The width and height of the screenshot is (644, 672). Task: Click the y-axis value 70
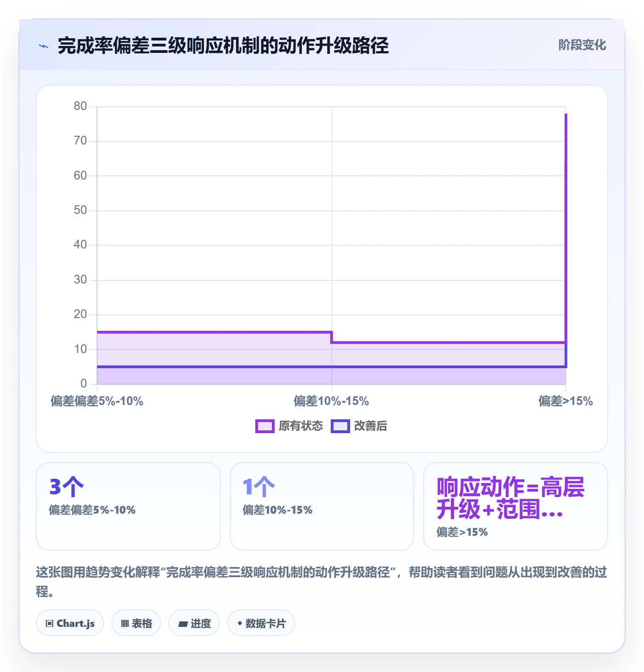coord(80,141)
